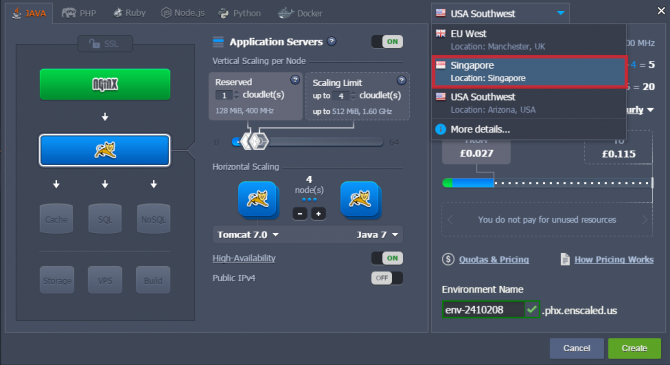Open Quotas & Pricing link
Screen dimensions: 670x365
(x=494, y=259)
